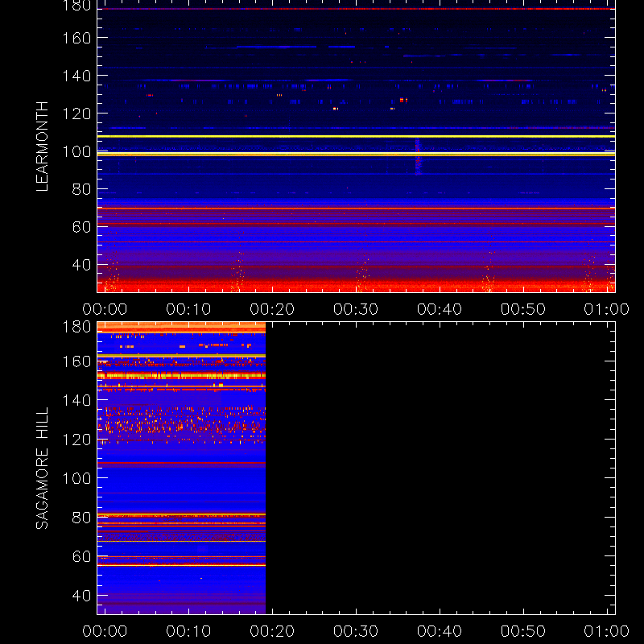This screenshot has height=644, width=644.
Task: Click the LEARMONTH axis title
Action: tap(42, 147)
